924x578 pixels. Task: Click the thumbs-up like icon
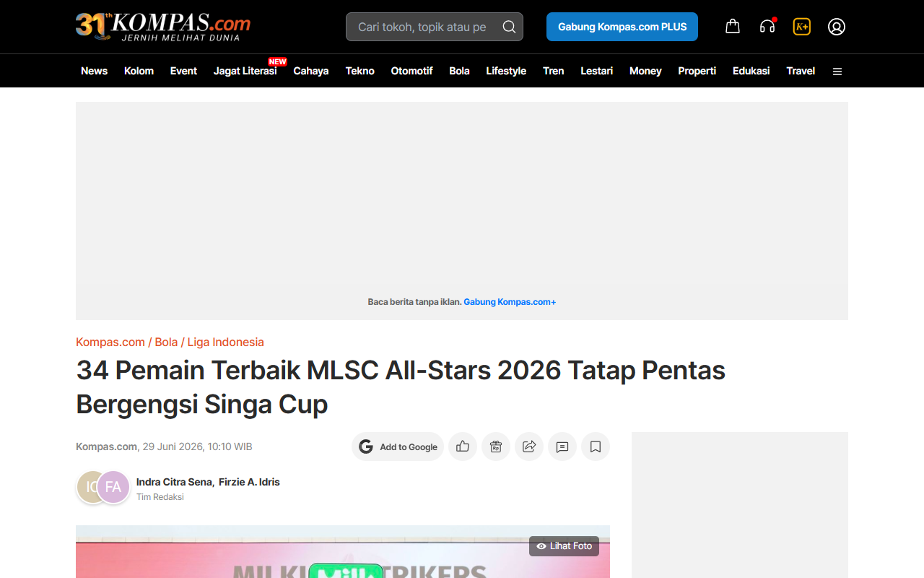[x=463, y=447]
